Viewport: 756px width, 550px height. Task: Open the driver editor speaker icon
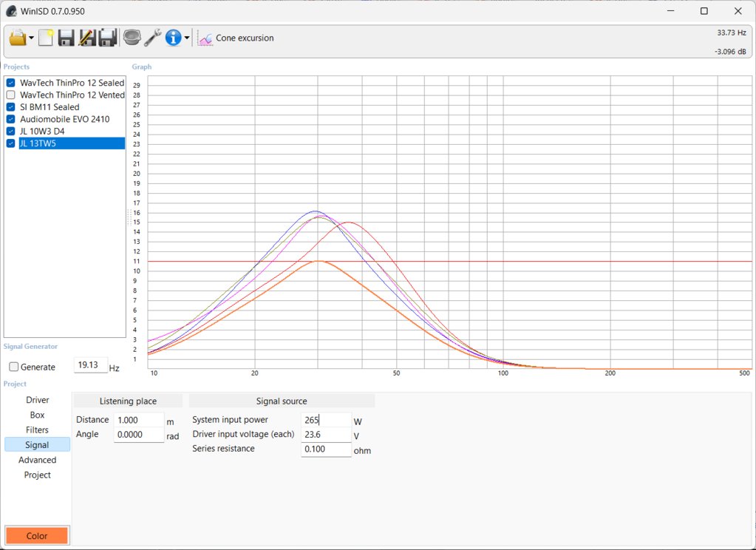pyautogui.click(x=132, y=38)
